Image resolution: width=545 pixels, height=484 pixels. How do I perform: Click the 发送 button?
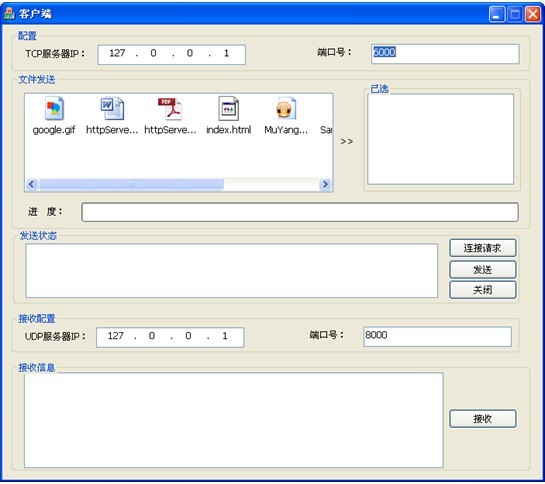pos(482,269)
